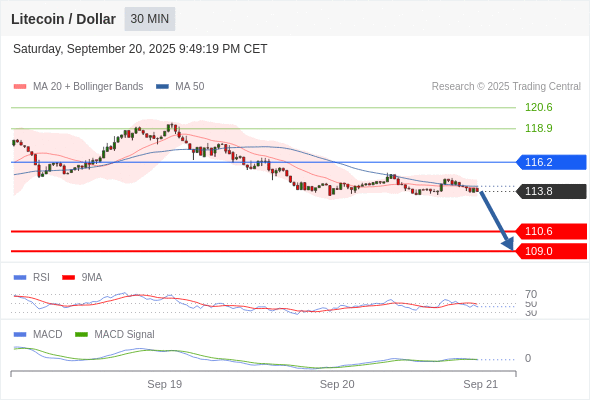Screen dimensions: 590x400
Task: Click the MACD legend blue swatch
Action: [20, 335]
